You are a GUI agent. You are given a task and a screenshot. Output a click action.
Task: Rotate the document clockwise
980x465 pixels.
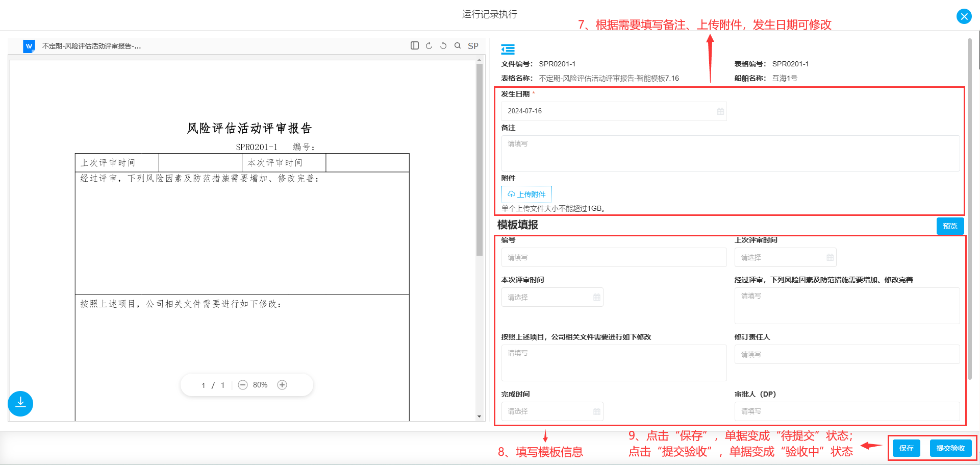click(429, 45)
